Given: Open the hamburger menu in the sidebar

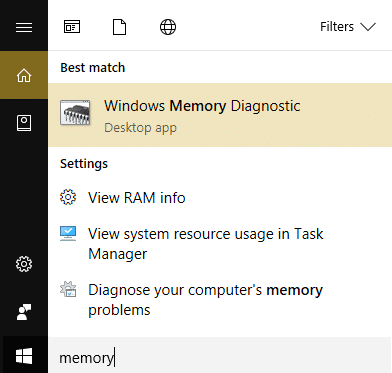Looking at the screenshot, I should point(24,27).
